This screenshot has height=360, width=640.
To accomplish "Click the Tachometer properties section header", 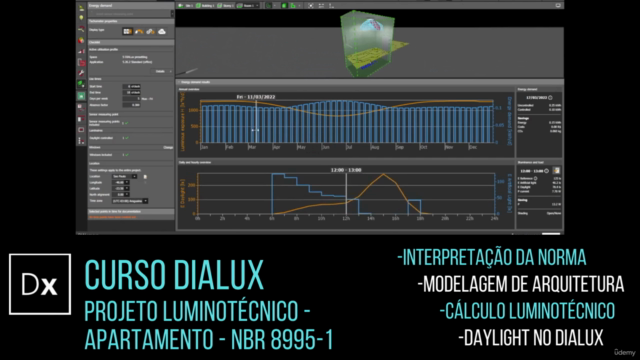I will [131, 21].
